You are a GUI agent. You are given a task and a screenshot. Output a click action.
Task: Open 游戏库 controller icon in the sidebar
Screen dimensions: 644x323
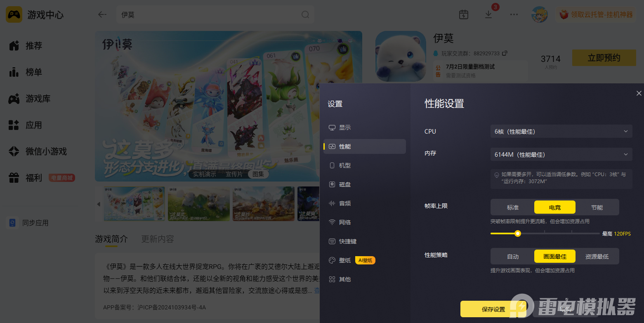tap(14, 99)
